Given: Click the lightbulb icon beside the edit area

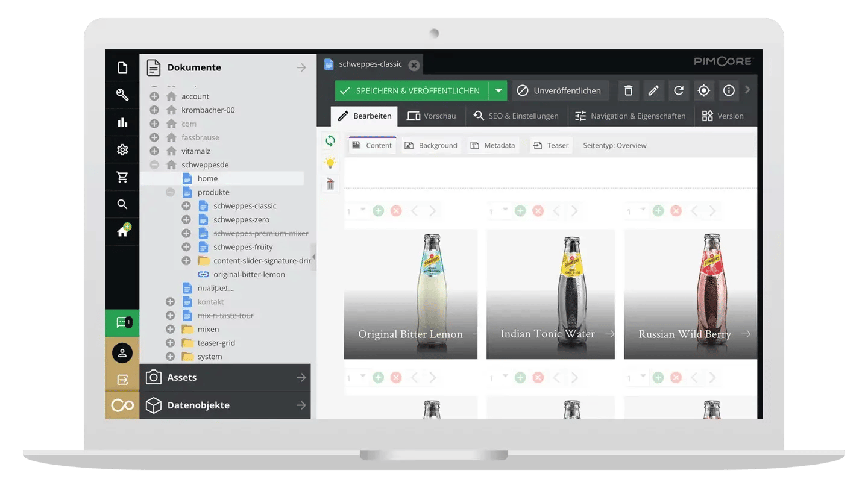Looking at the screenshot, I should tap(329, 161).
